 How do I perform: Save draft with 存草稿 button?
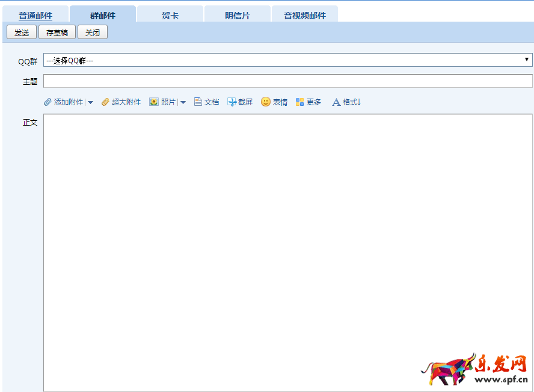click(57, 32)
